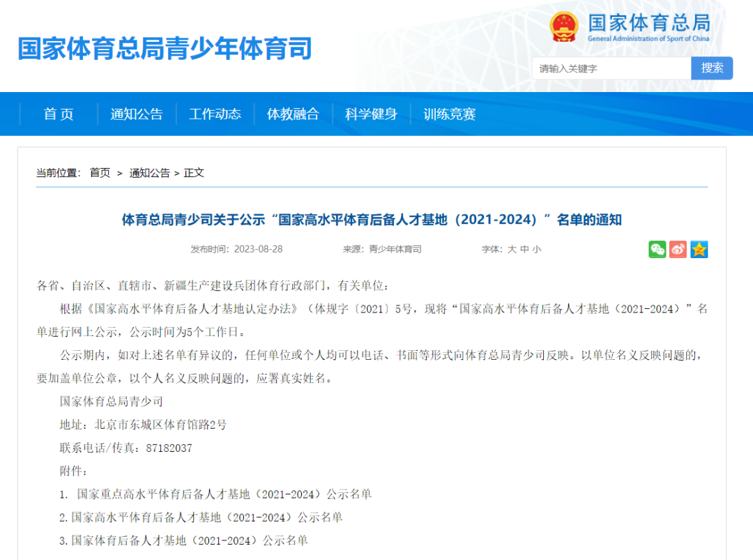Open attachment 3 国家体育后备人才基地 公示名单

(190, 540)
